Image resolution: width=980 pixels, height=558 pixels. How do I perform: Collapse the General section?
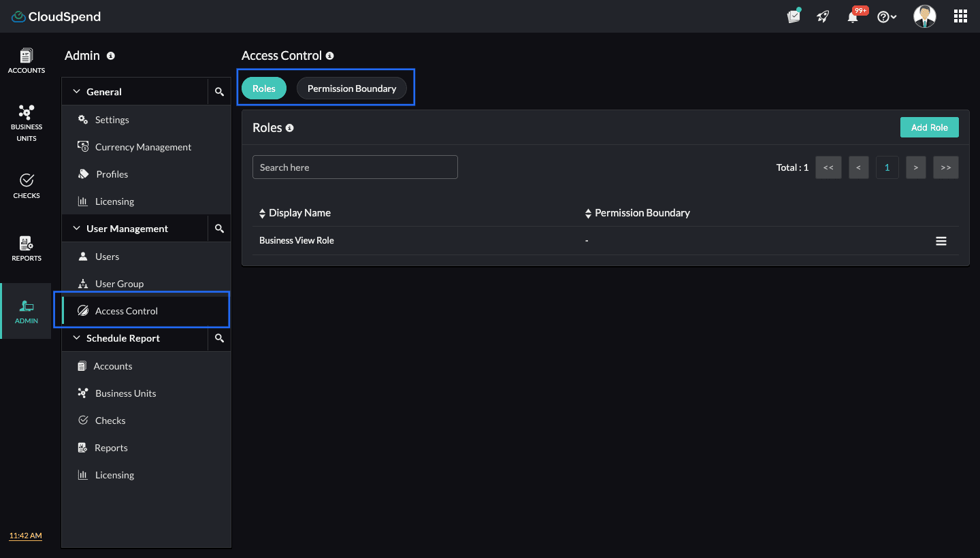click(x=77, y=92)
